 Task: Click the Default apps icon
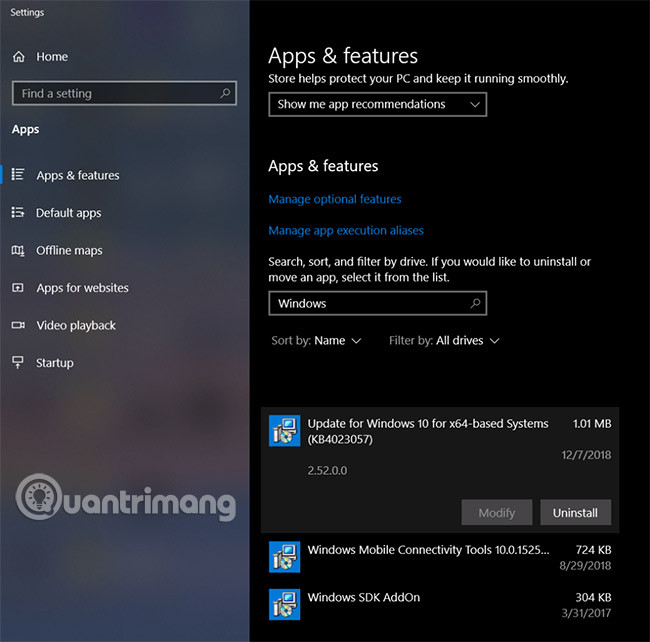pos(18,213)
